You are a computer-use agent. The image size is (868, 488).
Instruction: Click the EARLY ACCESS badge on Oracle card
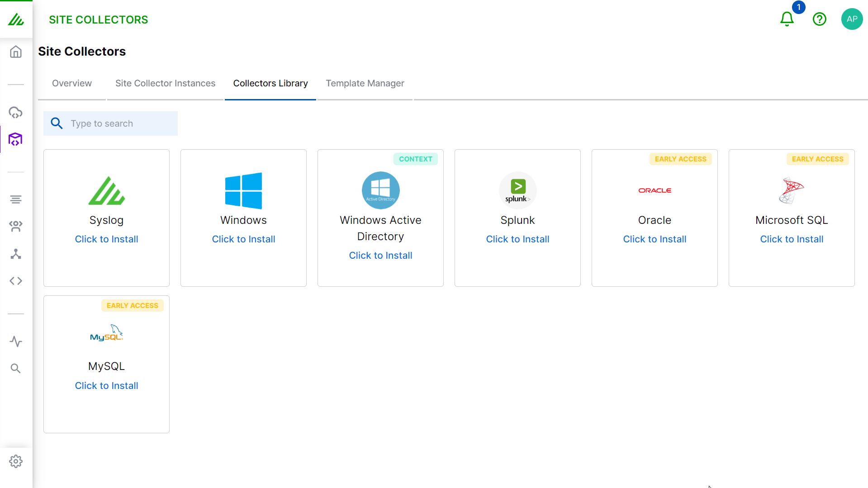pos(681,159)
